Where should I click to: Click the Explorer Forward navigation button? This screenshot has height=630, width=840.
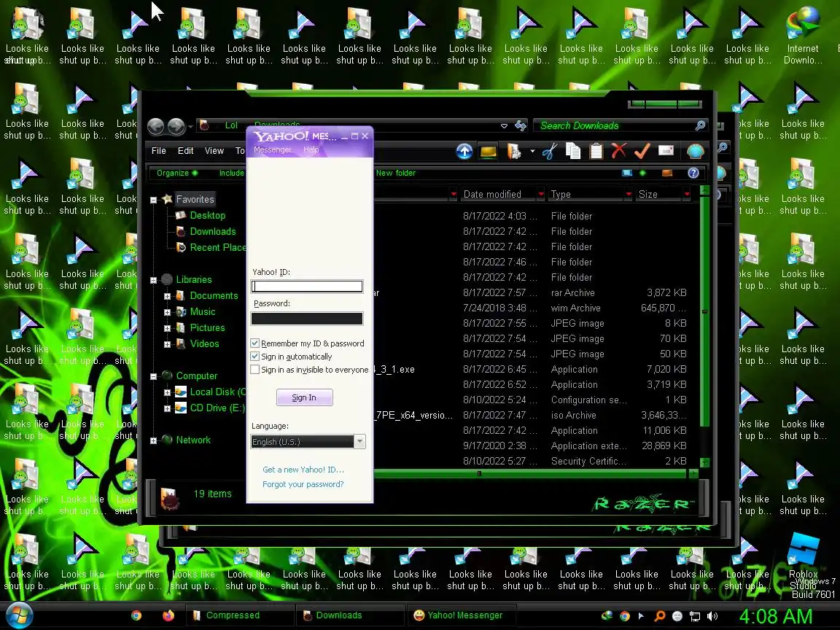[176, 126]
